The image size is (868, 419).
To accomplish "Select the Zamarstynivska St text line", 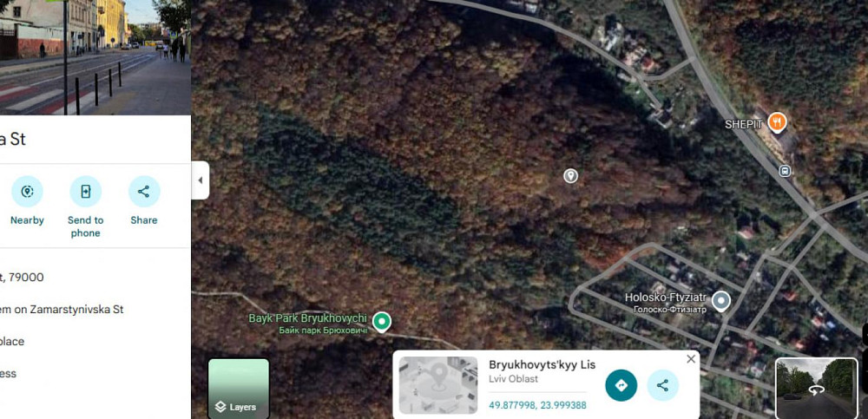I will 62,310.
